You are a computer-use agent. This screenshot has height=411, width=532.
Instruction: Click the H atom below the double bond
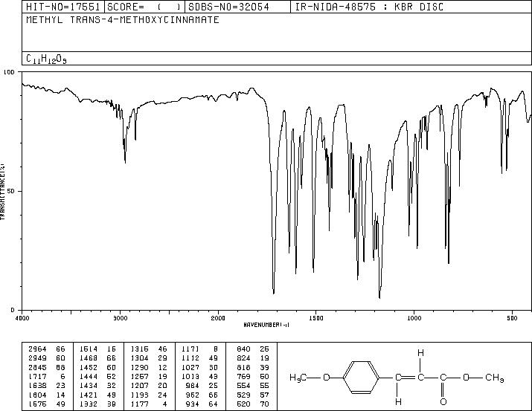(398, 402)
